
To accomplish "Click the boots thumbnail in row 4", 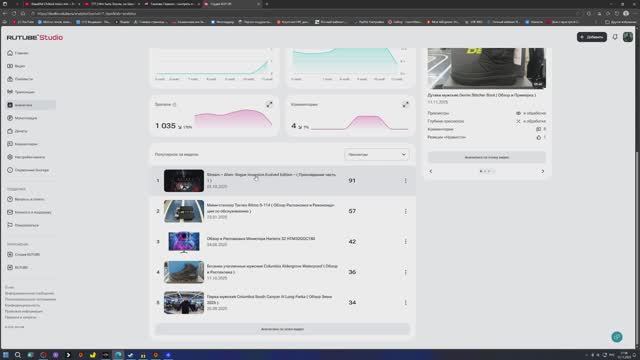I will pyautogui.click(x=184, y=272).
